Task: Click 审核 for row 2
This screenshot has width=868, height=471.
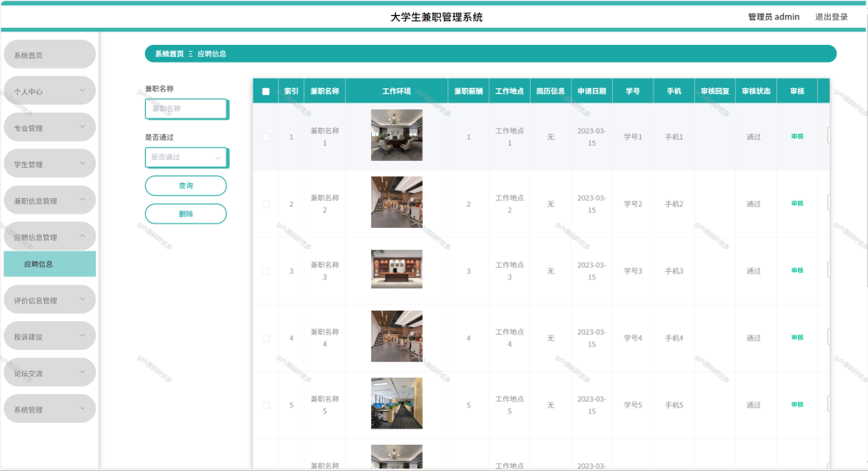Action: 797,203
